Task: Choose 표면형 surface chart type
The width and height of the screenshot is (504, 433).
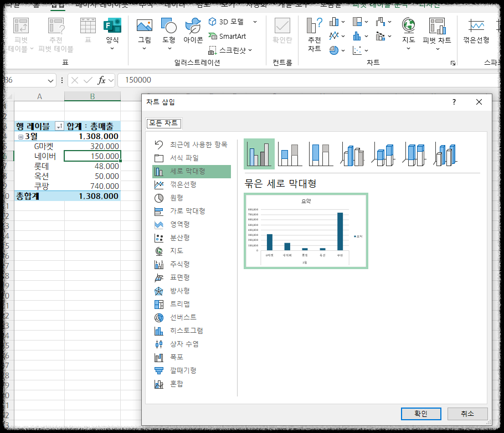Action: coord(192,277)
